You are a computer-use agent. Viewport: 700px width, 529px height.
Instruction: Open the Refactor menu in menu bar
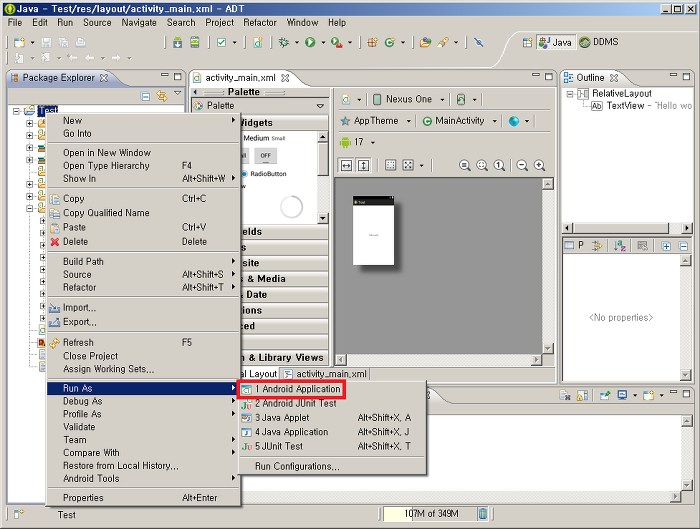click(260, 22)
